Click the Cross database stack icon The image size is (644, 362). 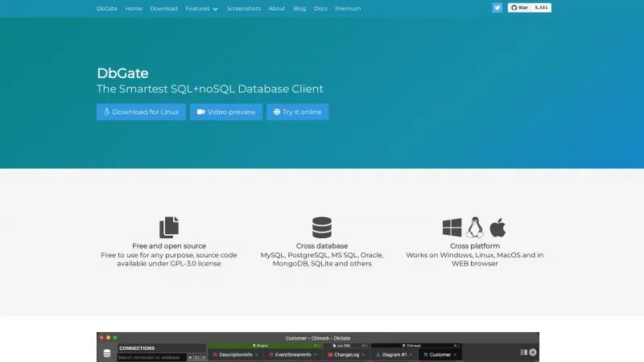(x=321, y=228)
